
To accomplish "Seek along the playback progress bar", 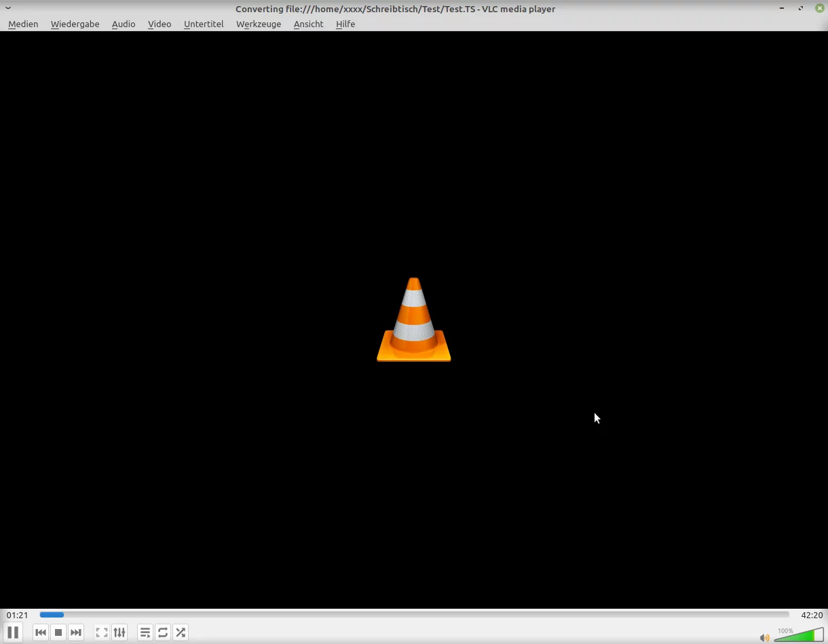I will click(414, 615).
